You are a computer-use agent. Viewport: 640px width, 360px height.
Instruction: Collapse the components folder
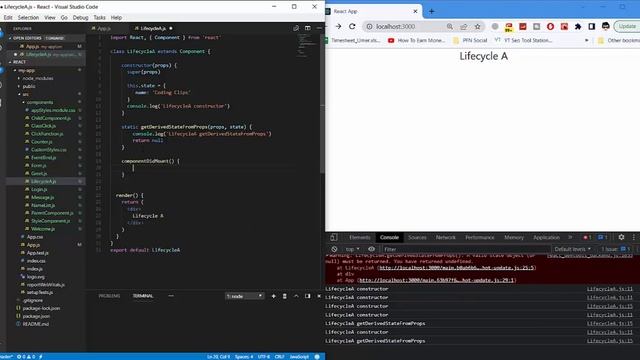pyautogui.click(x=40, y=102)
